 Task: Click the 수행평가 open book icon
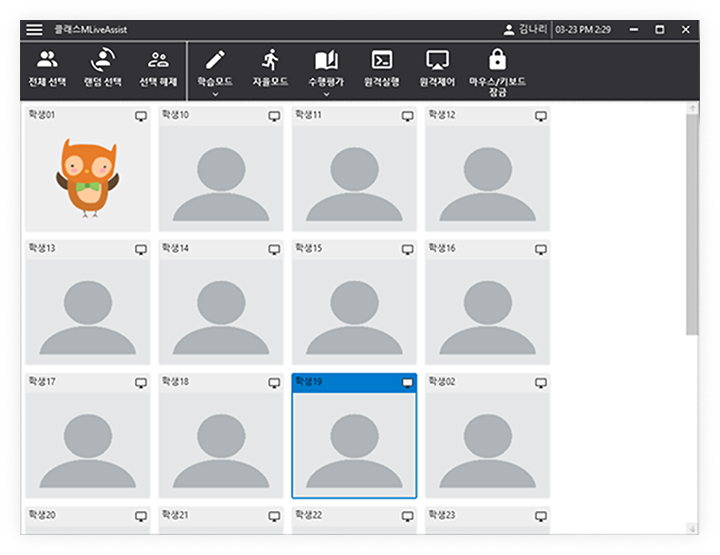[326, 61]
